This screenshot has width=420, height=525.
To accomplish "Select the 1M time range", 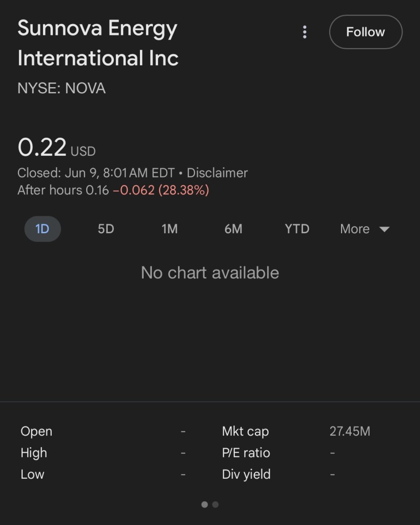I will pos(169,229).
